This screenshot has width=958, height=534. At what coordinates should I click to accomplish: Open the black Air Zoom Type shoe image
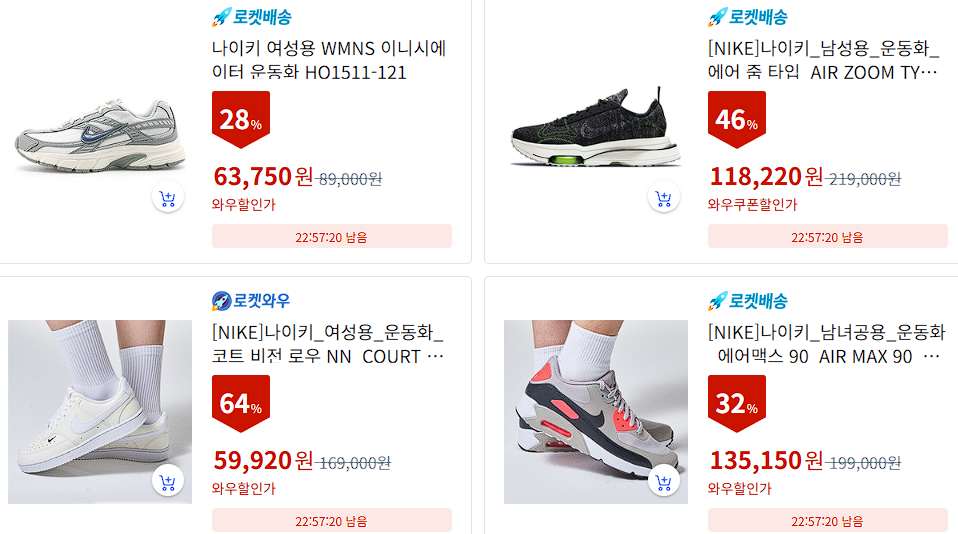(x=596, y=127)
